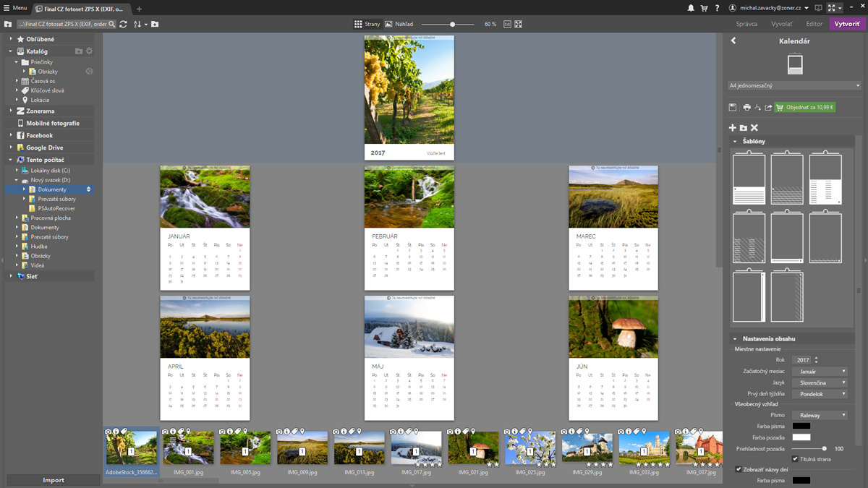
Task: Click the plus icon above Šablóny
Action: [x=733, y=128]
